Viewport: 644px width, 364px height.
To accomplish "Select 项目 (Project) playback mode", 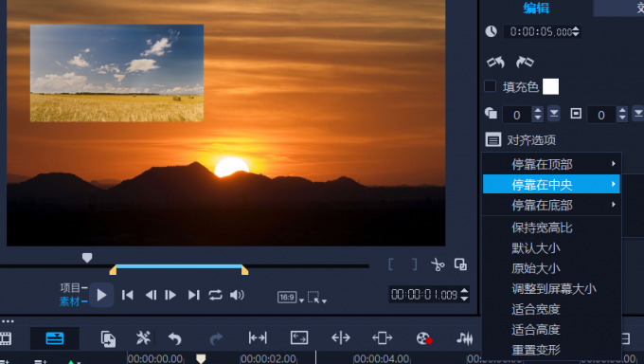I will (70, 287).
